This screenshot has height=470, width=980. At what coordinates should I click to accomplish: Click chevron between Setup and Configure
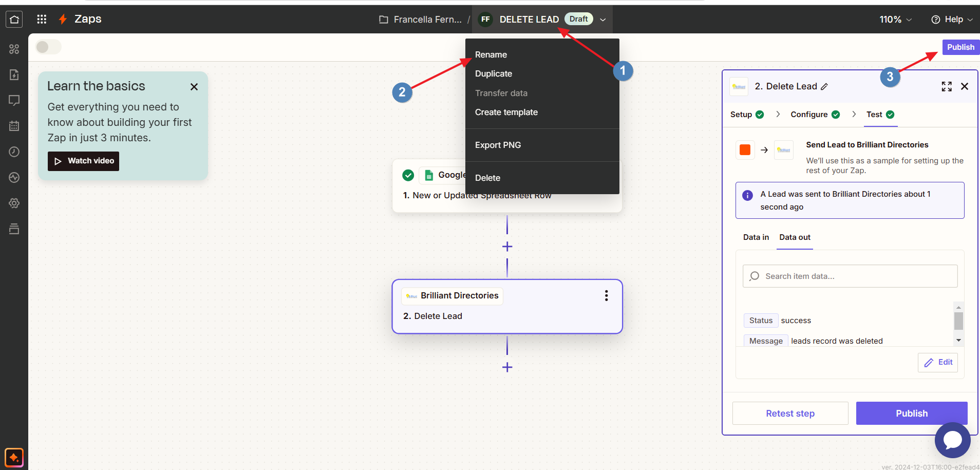(x=778, y=114)
